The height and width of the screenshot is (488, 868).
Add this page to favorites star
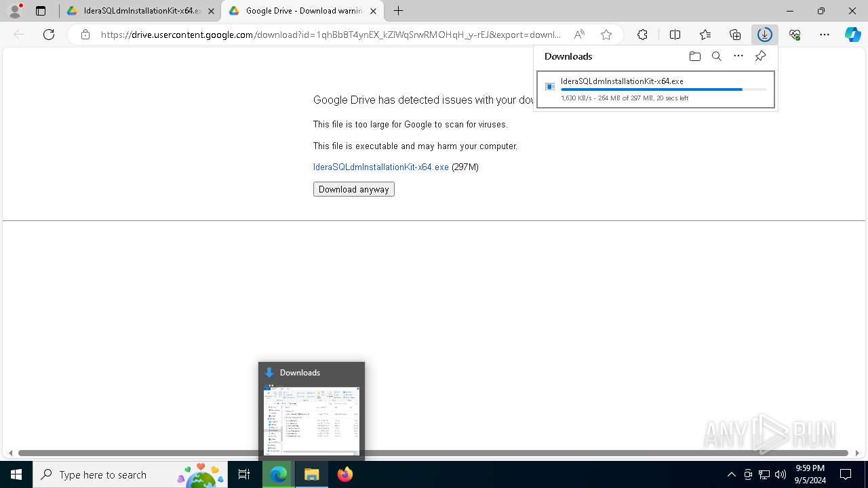point(606,35)
